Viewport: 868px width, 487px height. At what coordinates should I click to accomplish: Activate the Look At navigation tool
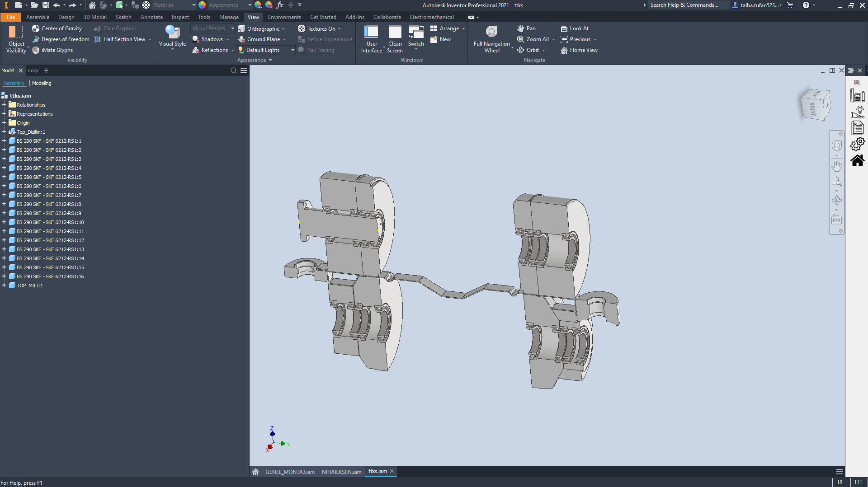[575, 28]
